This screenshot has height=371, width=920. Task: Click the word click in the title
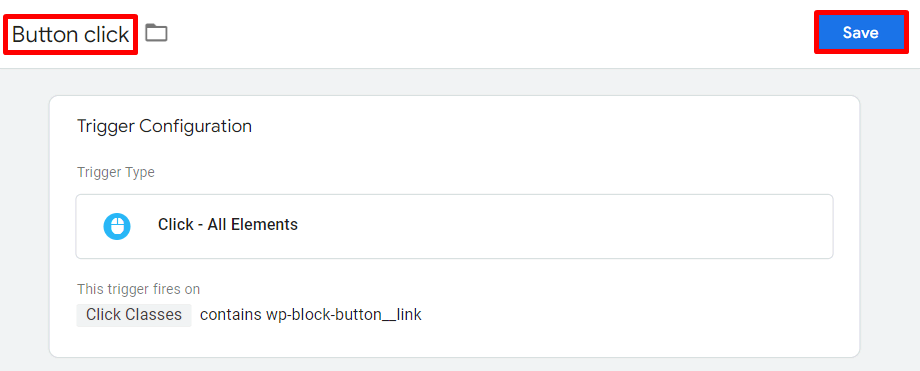tap(106, 35)
